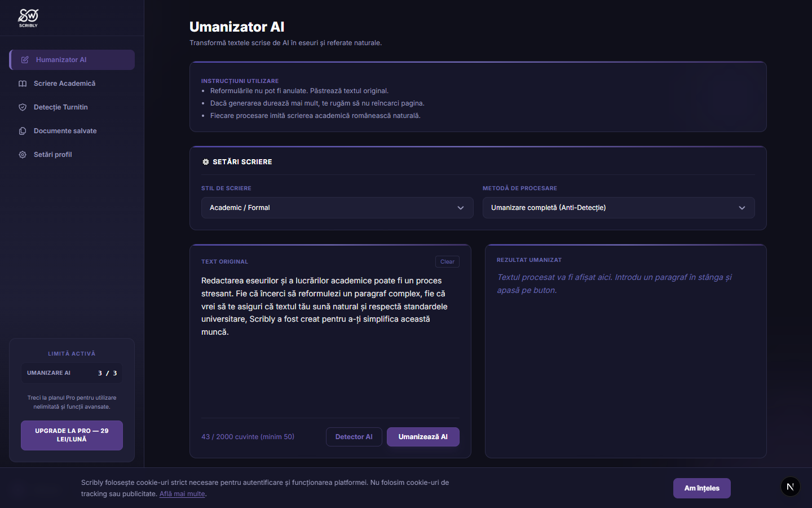Viewport: 812px width, 508px height.
Task: Click the Umanizator AI page heading
Action: coord(237,27)
